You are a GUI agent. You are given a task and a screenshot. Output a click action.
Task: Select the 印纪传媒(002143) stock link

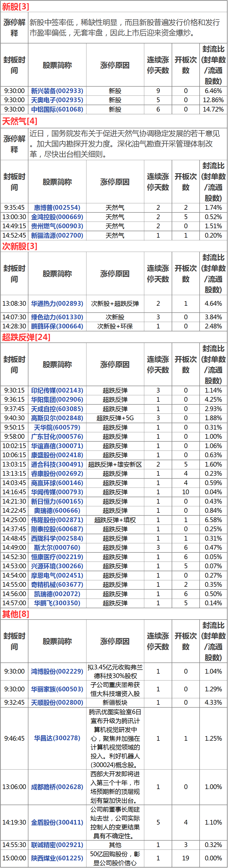[57, 391]
